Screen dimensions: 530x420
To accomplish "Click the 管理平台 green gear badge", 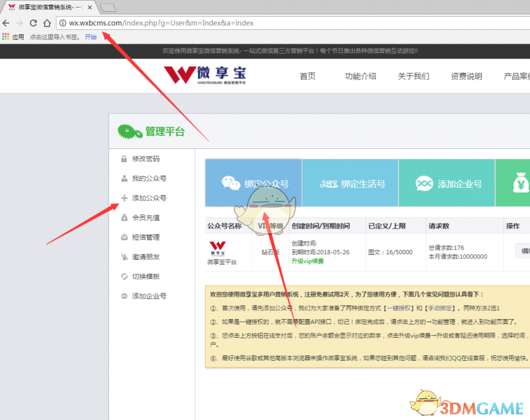I will [x=128, y=131].
